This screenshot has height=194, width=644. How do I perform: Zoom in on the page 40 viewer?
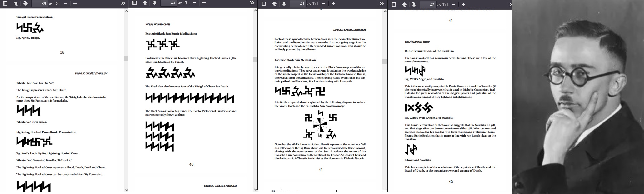click(204, 3)
